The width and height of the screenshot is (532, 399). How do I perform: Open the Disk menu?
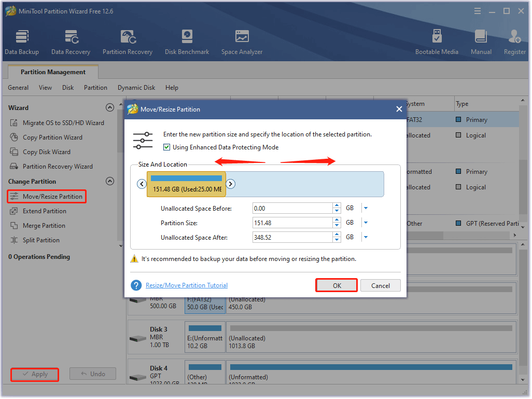coord(68,88)
